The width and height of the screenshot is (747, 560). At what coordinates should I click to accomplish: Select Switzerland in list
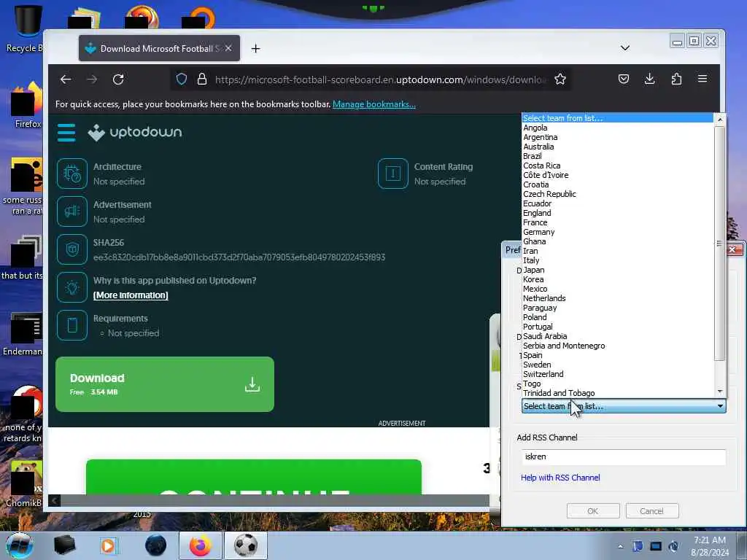click(x=617, y=374)
